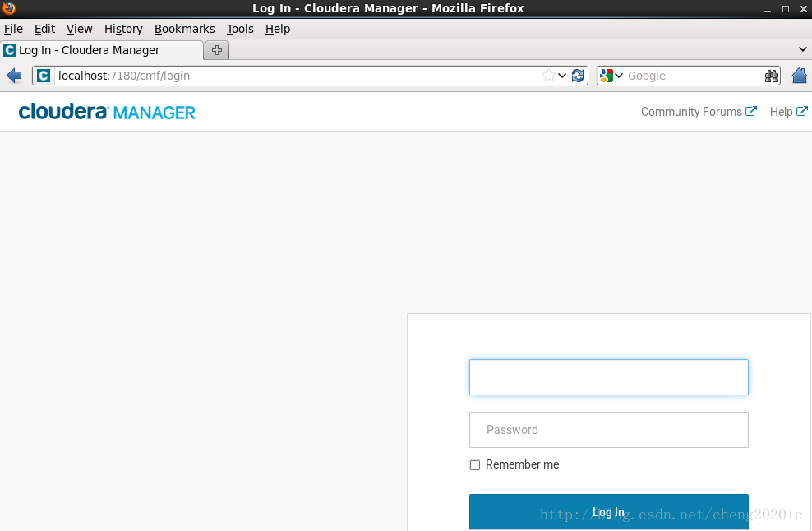Viewport: 812px width, 531px height.
Task: Bookmark this page with the star icon
Action: 548,76
